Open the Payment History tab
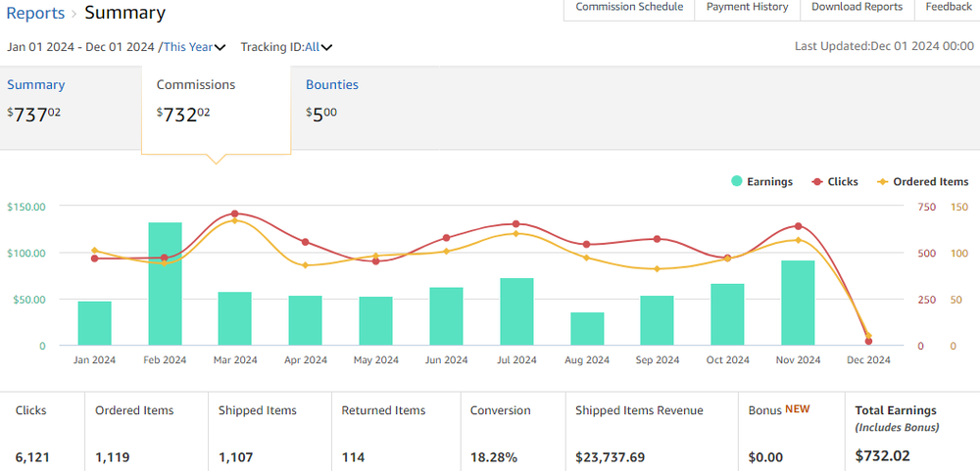This screenshot has height=471, width=980. click(747, 8)
